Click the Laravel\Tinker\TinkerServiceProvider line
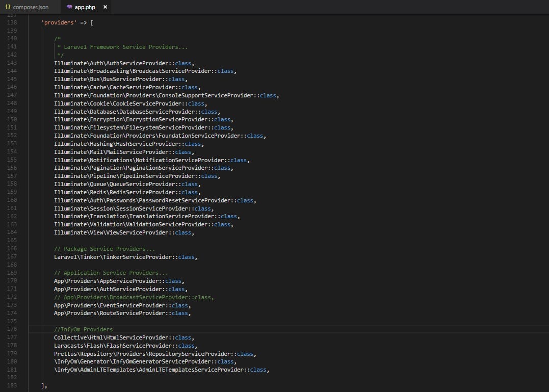The height and width of the screenshot is (392, 549). pyautogui.click(x=126, y=257)
